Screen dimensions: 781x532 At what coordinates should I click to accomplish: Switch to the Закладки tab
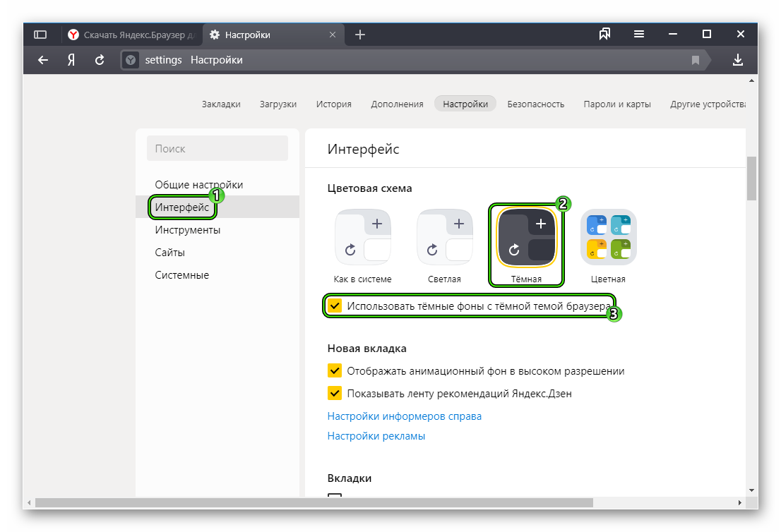click(221, 104)
